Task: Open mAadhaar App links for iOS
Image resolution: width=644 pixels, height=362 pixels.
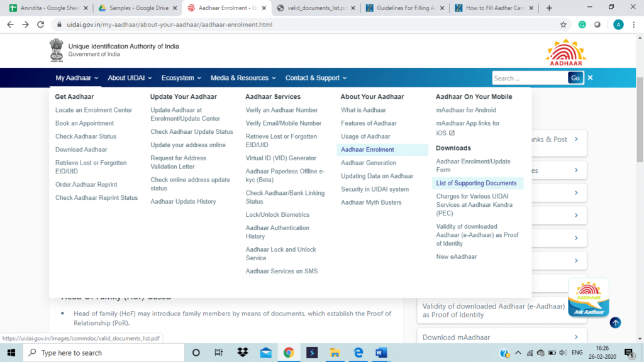Action: (x=468, y=128)
